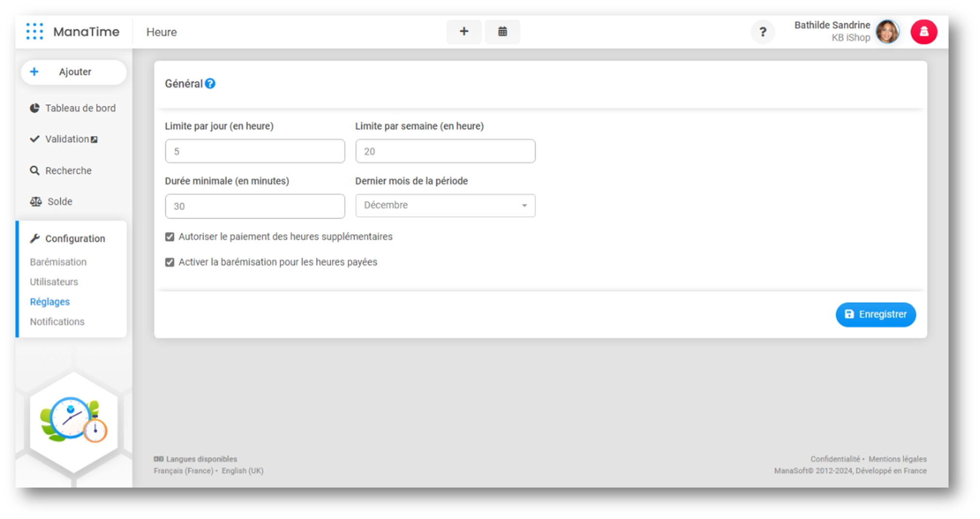The height and width of the screenshot is (519, 980).
Task: Uncheck Activer la barémisation checkbox
Action: 170,262
